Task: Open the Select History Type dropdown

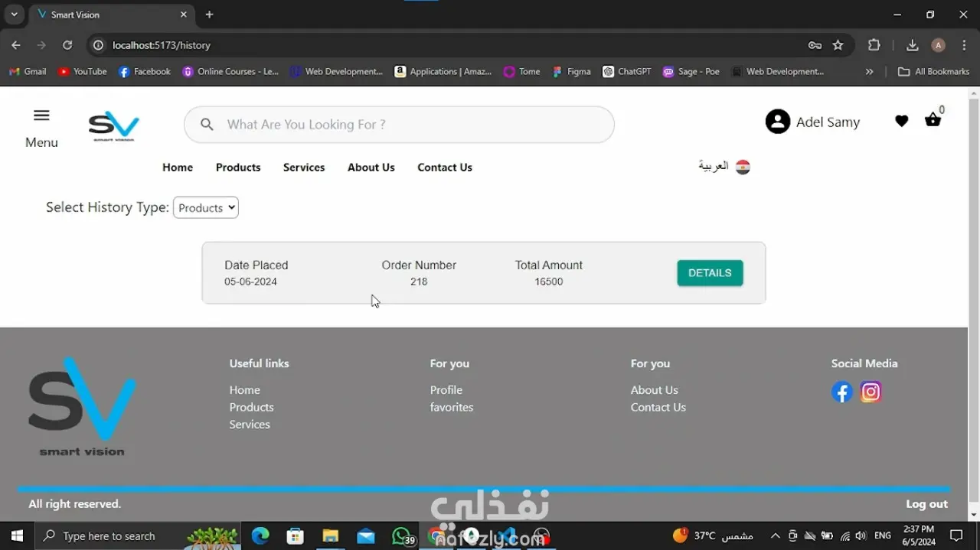Action: pos(206,207)
